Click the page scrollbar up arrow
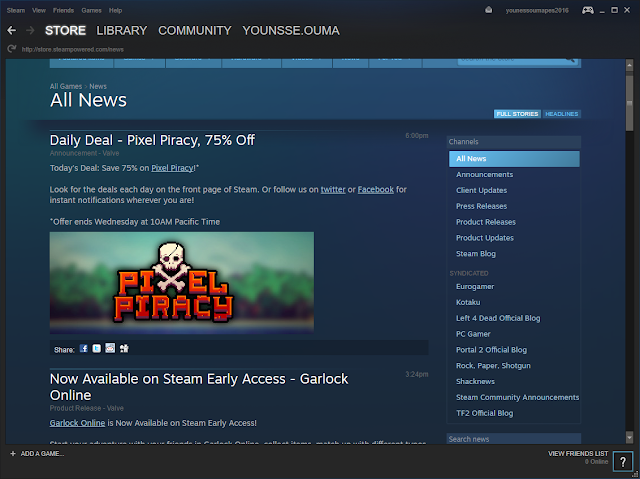 click(629, 65)
